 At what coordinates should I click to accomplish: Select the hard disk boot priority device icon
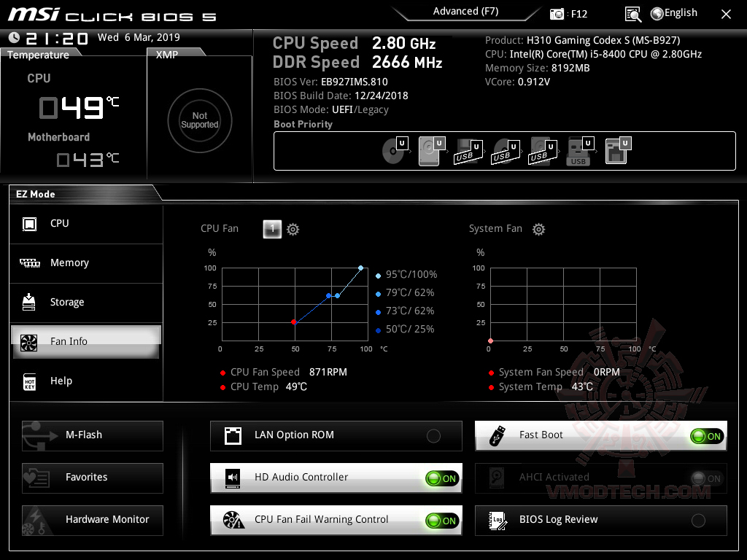tap(432, 150)
